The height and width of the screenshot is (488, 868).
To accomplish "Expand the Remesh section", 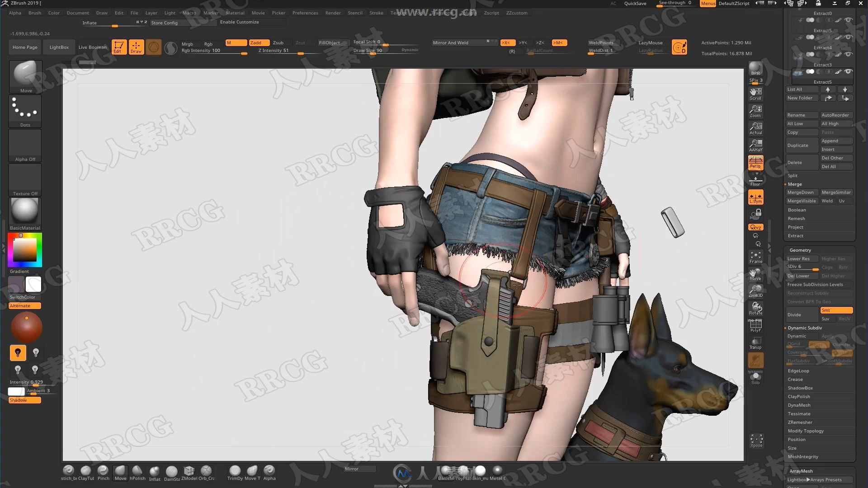I will coord(796,219).
